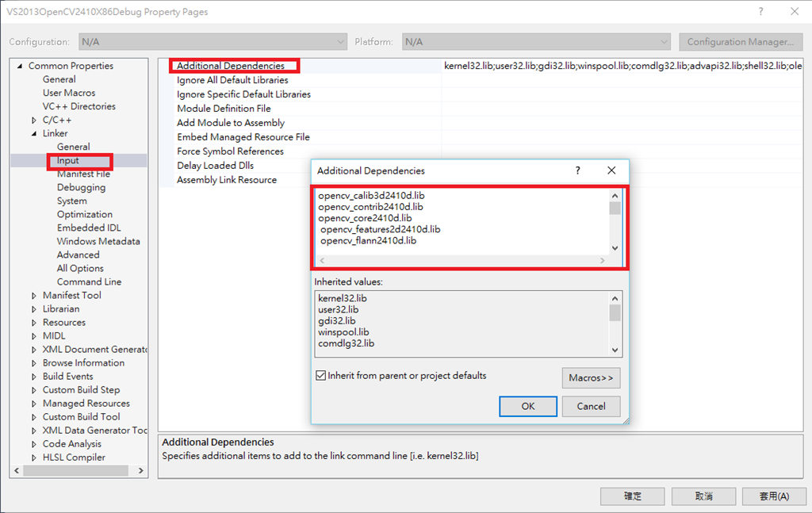Click the 確定 button

[632, 496]
